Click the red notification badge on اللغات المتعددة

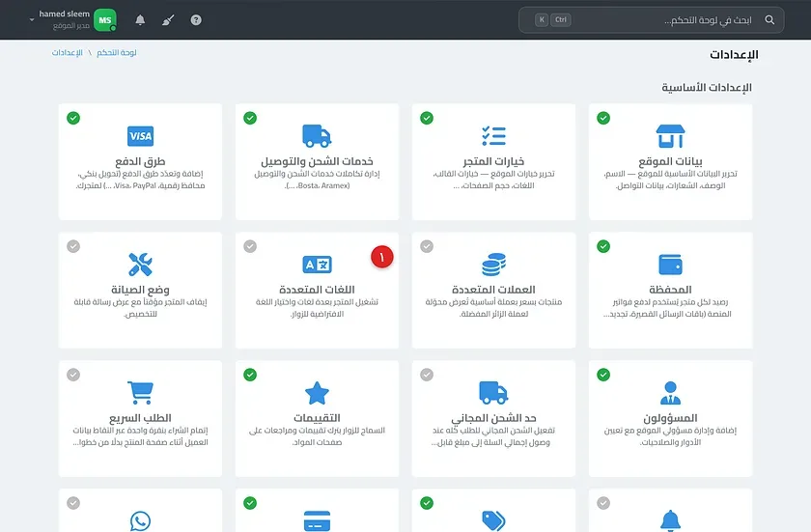(x=382, y=257)
